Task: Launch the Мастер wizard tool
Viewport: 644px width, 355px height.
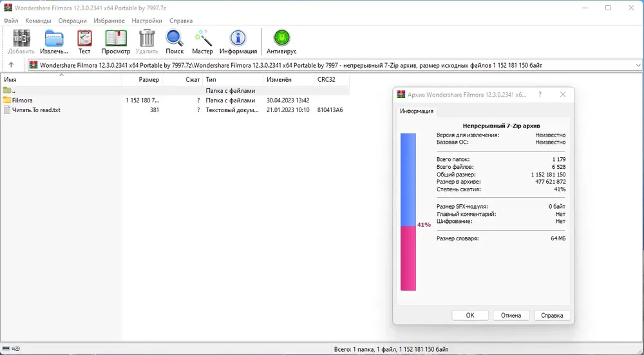Action: pyautogui.click(x=202, y=38)
